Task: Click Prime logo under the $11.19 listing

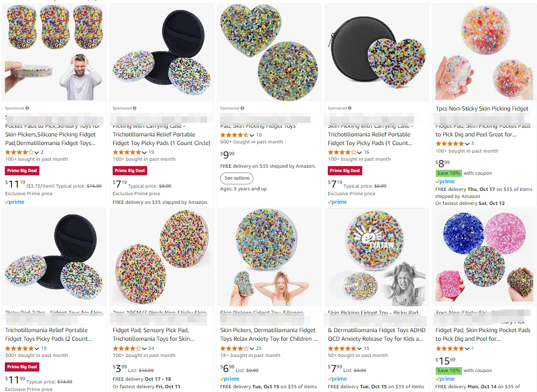Action: tap(15, 202)
